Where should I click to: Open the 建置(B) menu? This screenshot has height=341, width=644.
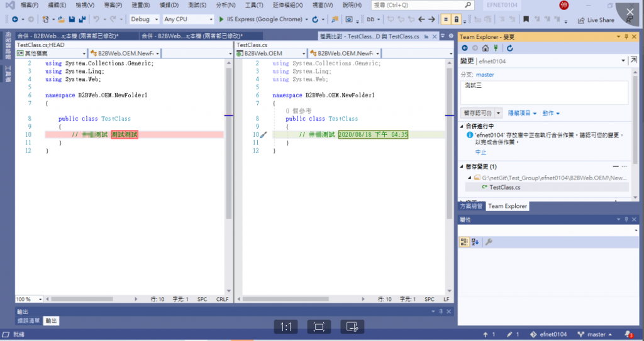click(141, 5)
